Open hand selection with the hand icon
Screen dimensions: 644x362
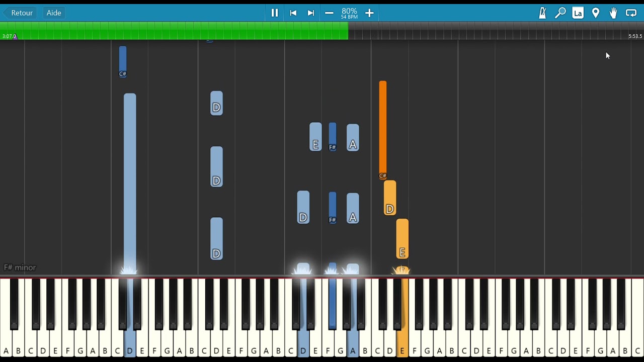[613, 13]
